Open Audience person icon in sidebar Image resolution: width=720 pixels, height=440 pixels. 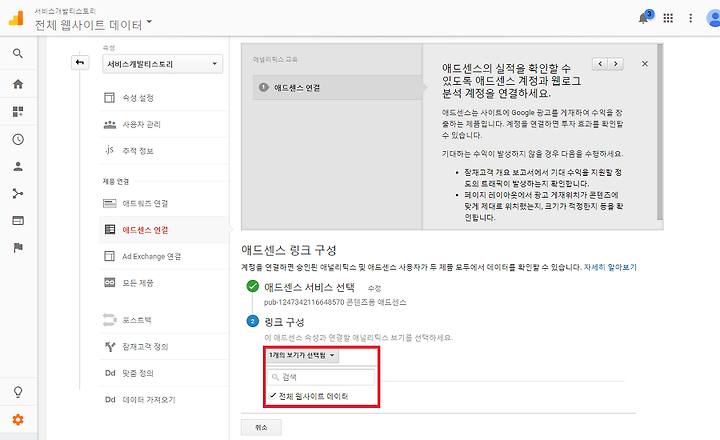(x=18, y=167)
